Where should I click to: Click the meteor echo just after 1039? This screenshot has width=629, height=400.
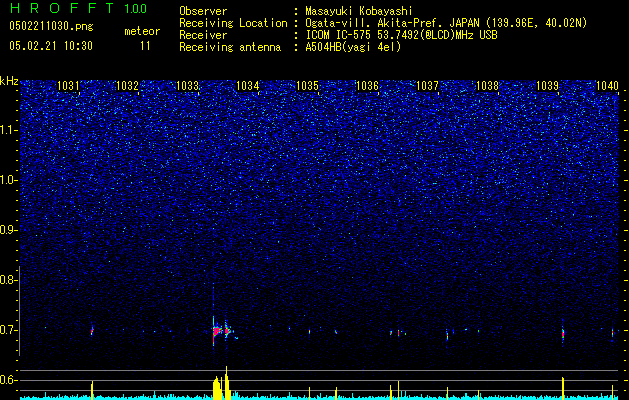tap(563, 333)
